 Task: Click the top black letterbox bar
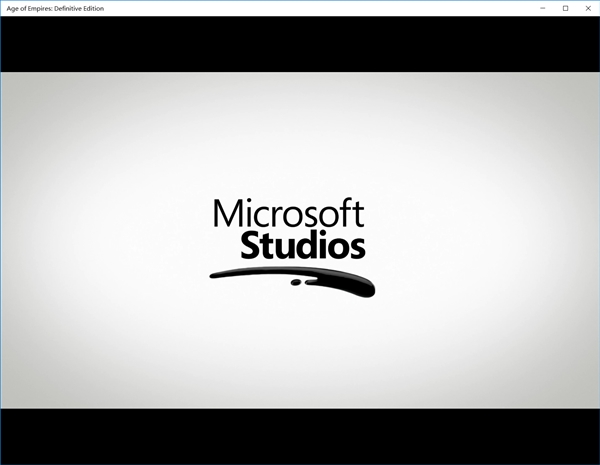point(300,44)
